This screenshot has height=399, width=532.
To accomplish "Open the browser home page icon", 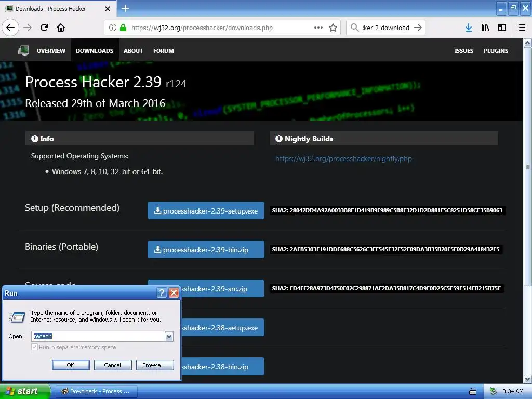I will click(x=61, y=28).
